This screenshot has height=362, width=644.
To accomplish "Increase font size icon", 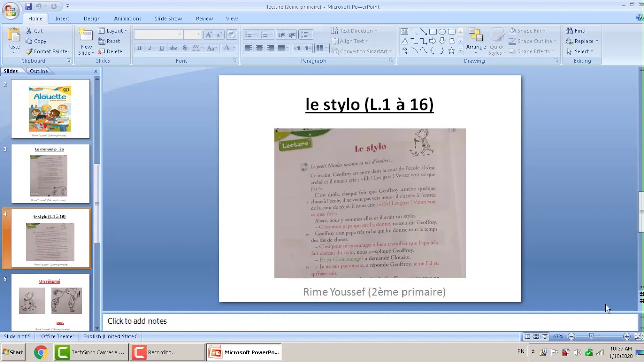I will coord(209,34).
